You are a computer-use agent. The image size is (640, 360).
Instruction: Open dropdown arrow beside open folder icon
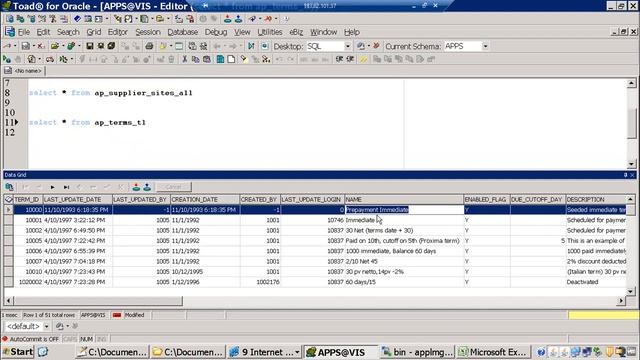click(x=63, y=46)
